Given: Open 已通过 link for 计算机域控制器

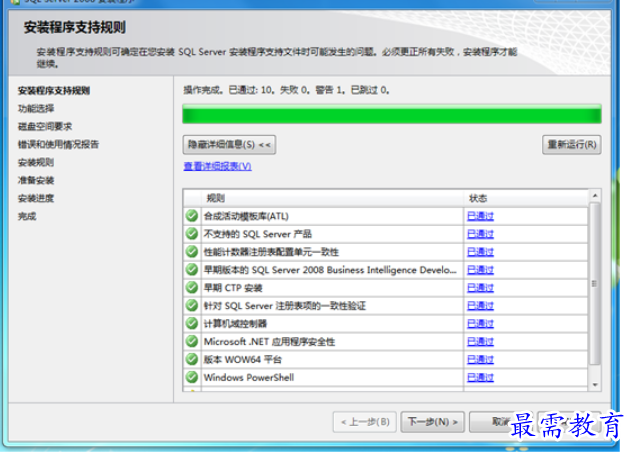Looking at the screenshot, I should click(x=480, y=324).
